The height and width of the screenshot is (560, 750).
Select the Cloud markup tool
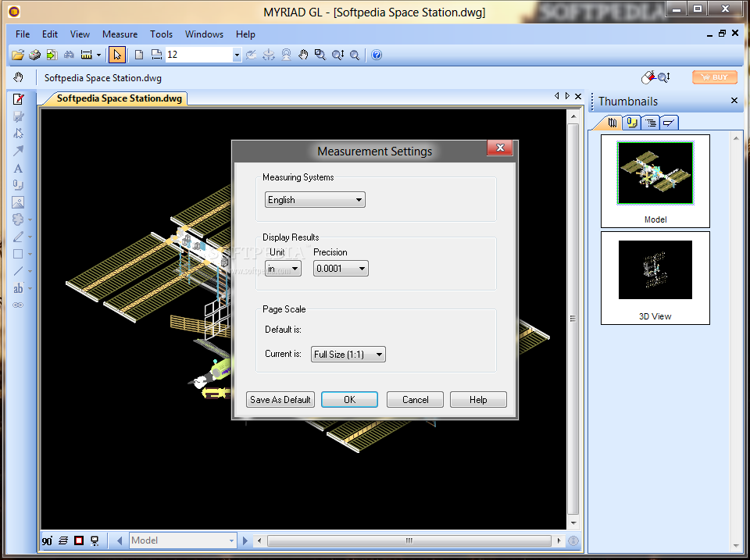[18, 219]
